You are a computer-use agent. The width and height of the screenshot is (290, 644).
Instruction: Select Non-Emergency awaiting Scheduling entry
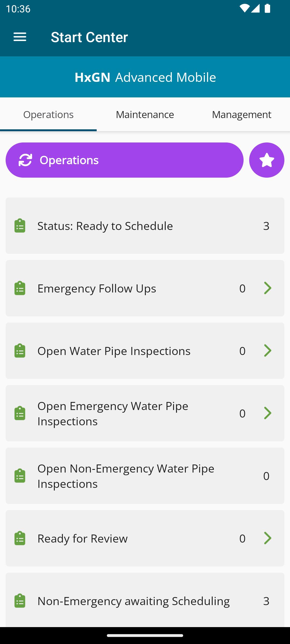pos(145,601)
